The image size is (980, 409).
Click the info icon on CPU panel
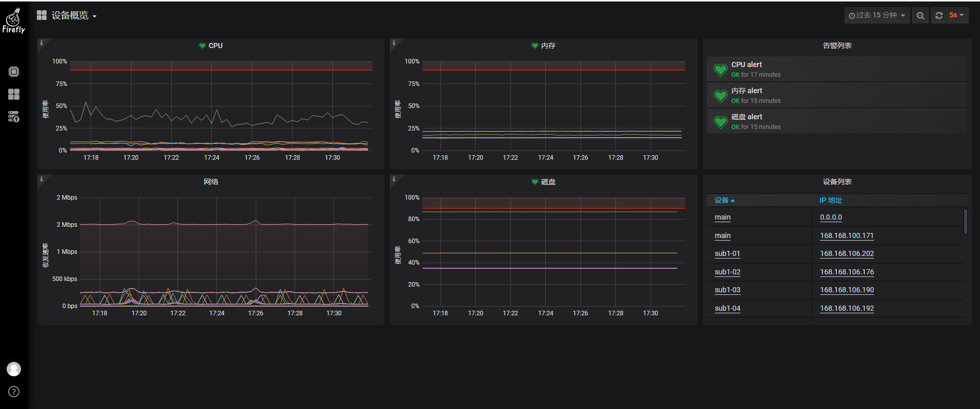(x=41, y=42)
